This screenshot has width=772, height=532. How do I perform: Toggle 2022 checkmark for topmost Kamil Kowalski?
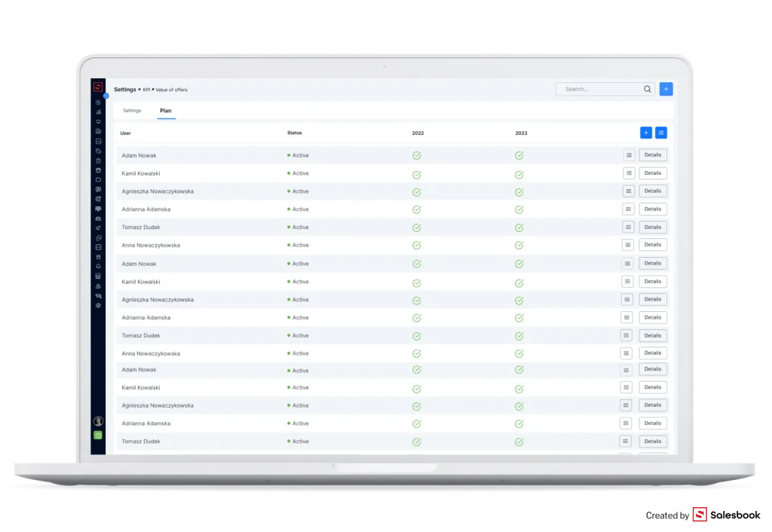pyautogui.click(x=416, y=175)
